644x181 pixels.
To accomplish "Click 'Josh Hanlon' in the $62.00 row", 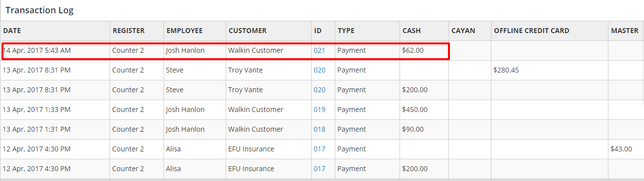I will (x=185, y=50).
